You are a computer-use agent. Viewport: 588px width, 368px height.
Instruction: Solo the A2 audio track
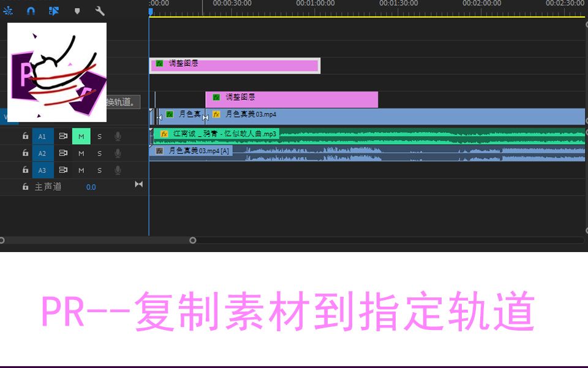(x=99, y=153)
